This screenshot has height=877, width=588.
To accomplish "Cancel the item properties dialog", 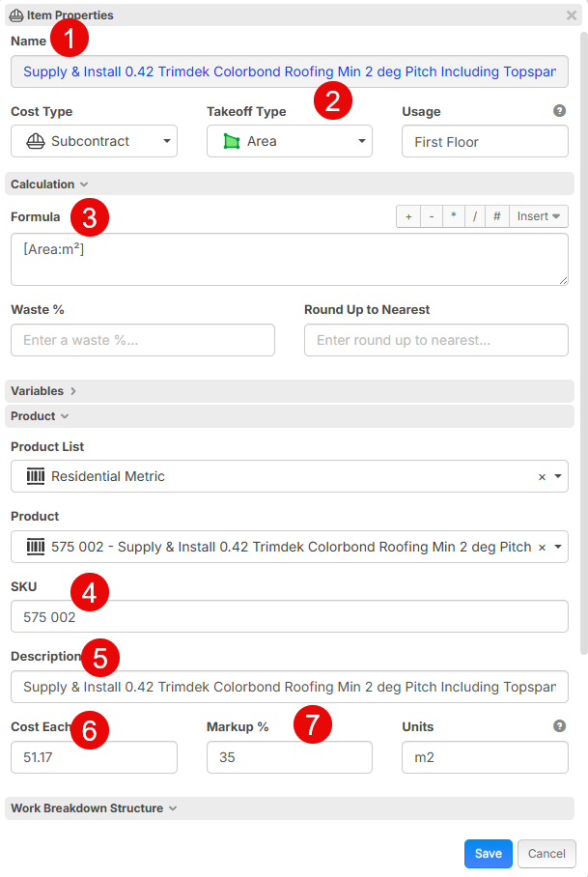I will click(546, 854).
